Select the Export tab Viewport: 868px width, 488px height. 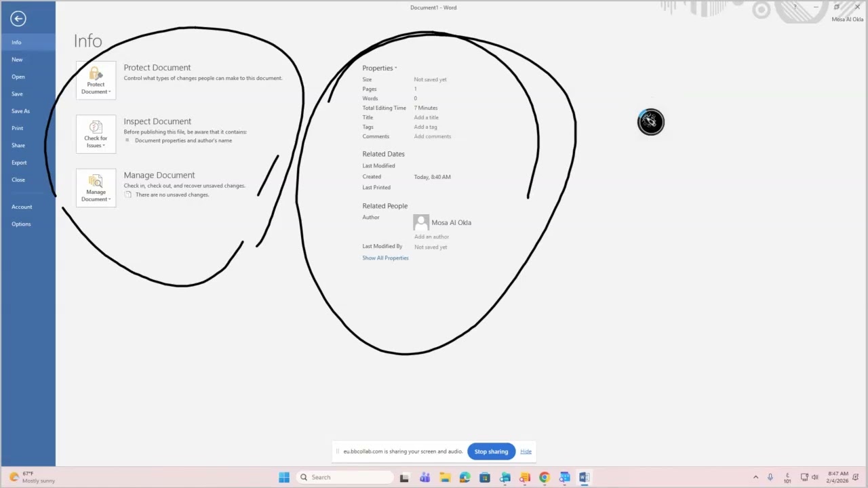click(x=28, y=163)
